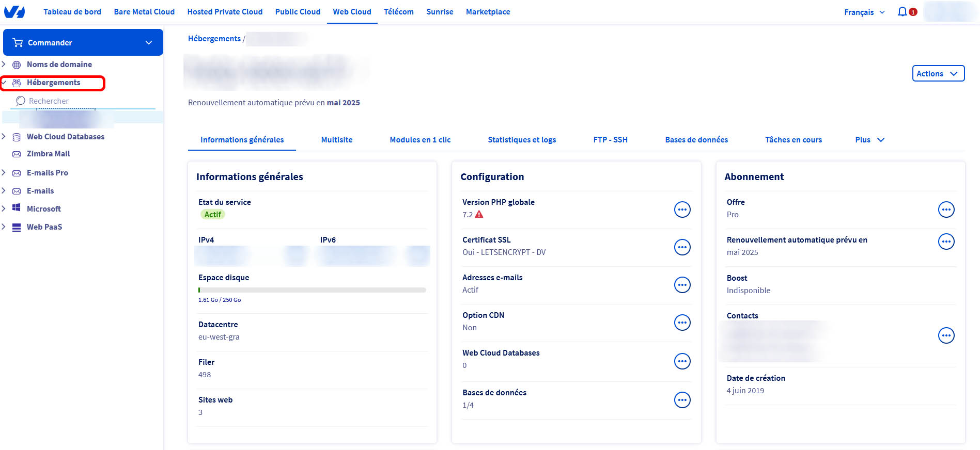The height and width of the screenshot is (450, 980).
Task: Open the Actions dropdown
Action: click(x=938, y=73)
